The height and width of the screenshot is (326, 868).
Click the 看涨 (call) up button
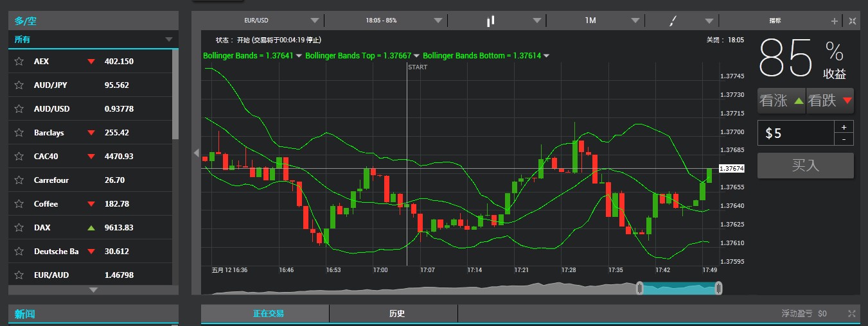781,101
